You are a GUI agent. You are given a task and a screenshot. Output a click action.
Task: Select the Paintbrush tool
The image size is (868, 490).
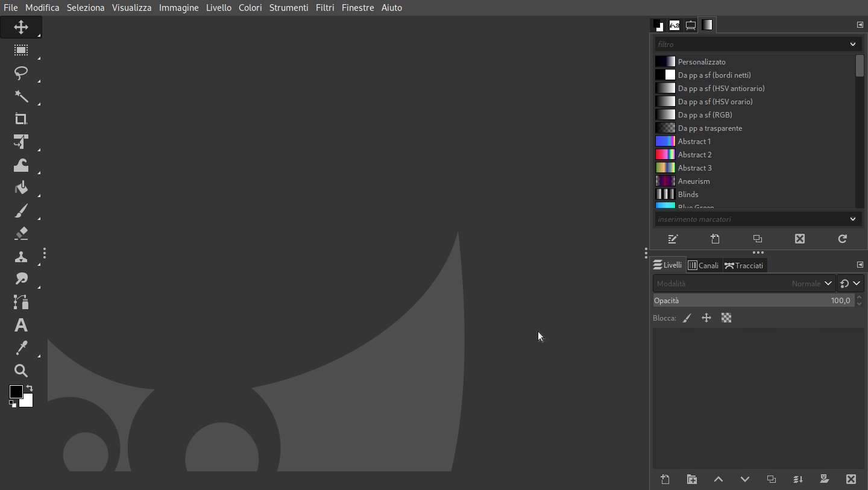21,211
